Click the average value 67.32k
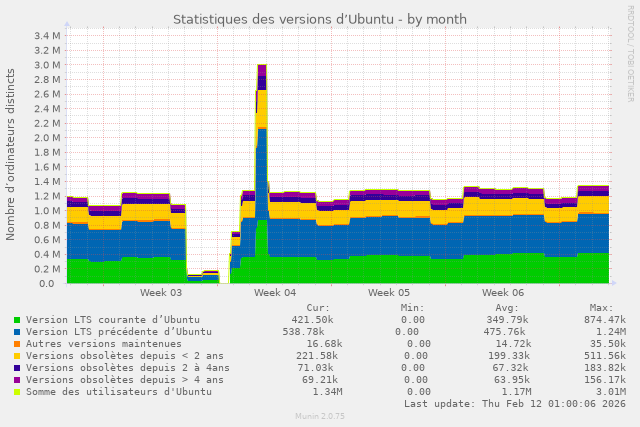Image resolution: width=640 pixels, height=427 pixels. [x=510, y=367]
